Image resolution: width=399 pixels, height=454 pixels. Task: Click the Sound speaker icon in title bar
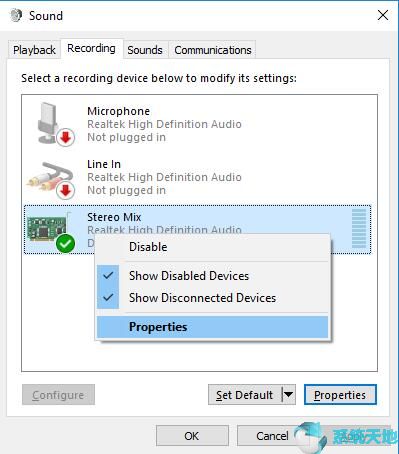[x=16, y=15]
